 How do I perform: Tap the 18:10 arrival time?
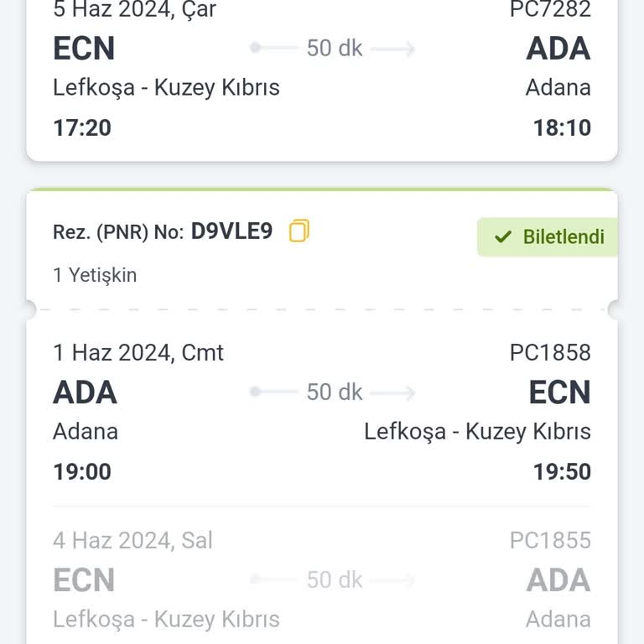[x=562, y=127]
